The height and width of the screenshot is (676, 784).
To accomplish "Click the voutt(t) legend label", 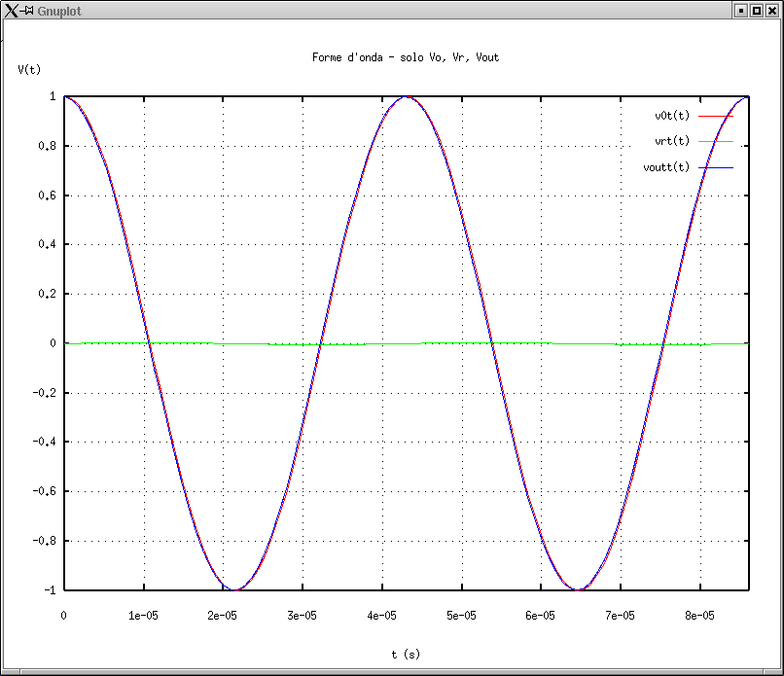I will point(666,167).
